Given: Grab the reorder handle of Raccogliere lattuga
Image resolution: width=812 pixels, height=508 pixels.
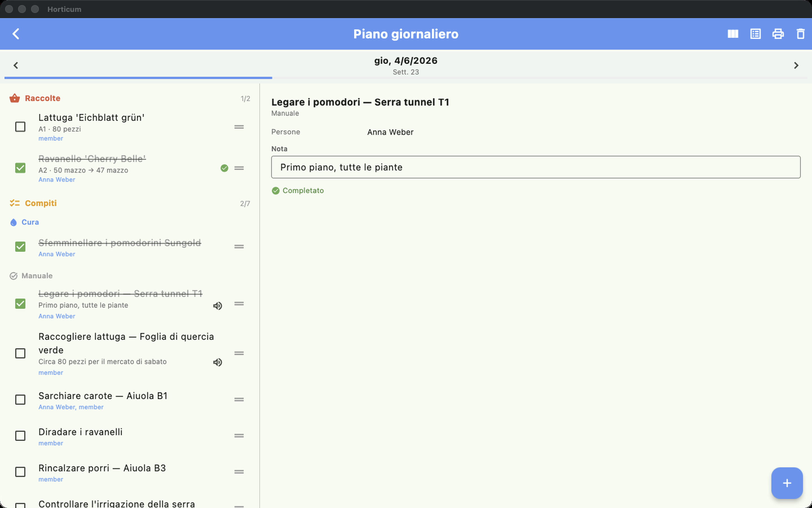Looking at the screenshot, I should point(239,353).
